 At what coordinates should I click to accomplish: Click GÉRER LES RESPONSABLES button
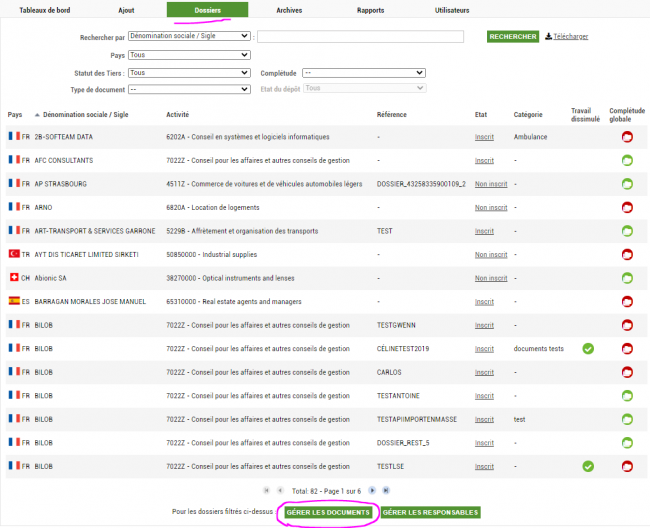tap(430, 512)
